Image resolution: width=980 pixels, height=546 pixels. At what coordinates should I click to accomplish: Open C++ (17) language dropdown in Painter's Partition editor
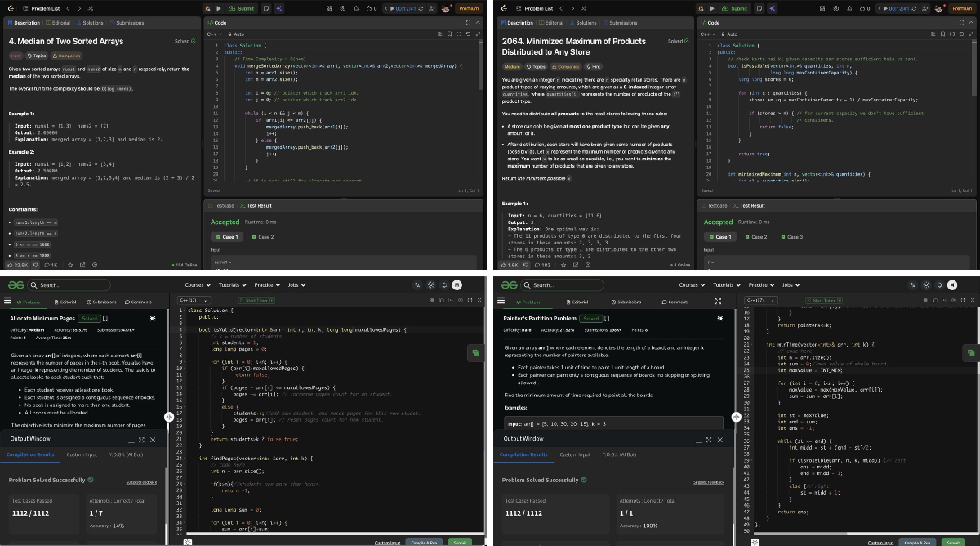(x=759, y=301)
